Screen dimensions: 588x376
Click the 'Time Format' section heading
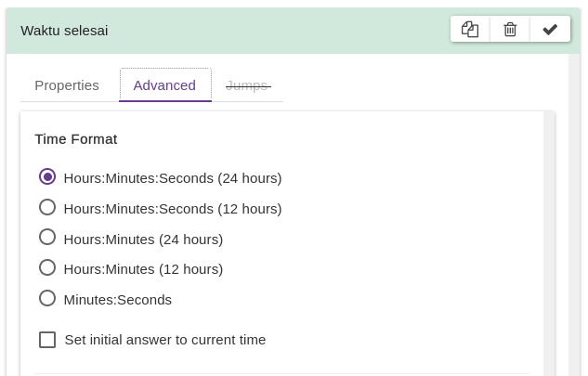pos(76,139)
